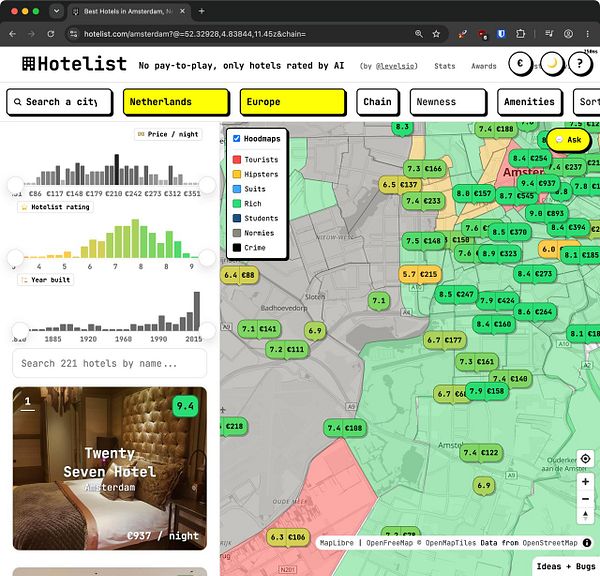
Task: Close the Best Hotels in Amsterdam tab
Action: coord(183,11)
